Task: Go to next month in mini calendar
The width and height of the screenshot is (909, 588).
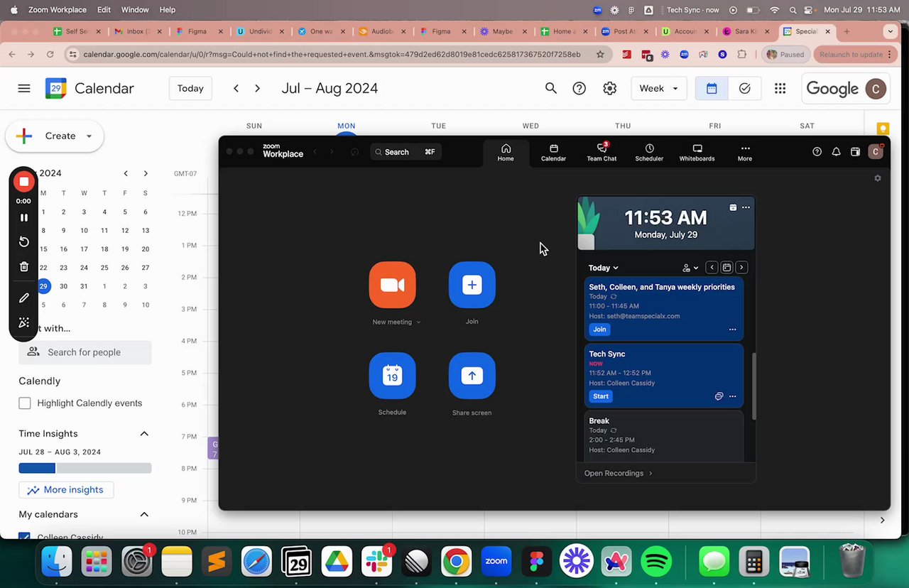Action: [x=146, y=173]
